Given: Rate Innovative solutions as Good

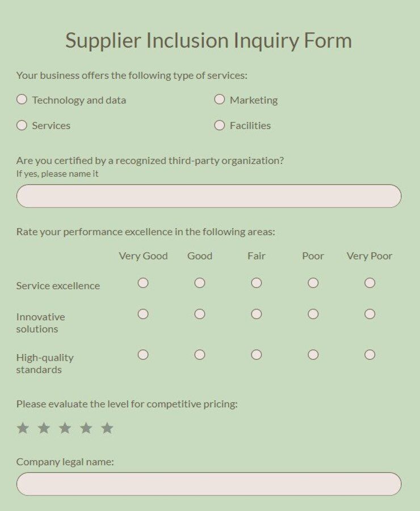Looking at the screenshot, I should tap(199, 313).
